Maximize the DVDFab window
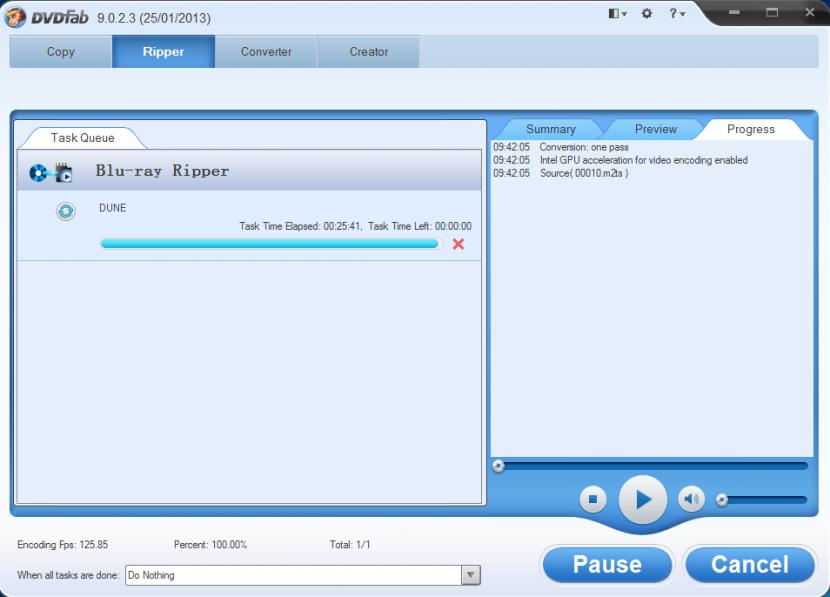The height and width of the screenshot is (597, 830). click(x=772, y=12)
